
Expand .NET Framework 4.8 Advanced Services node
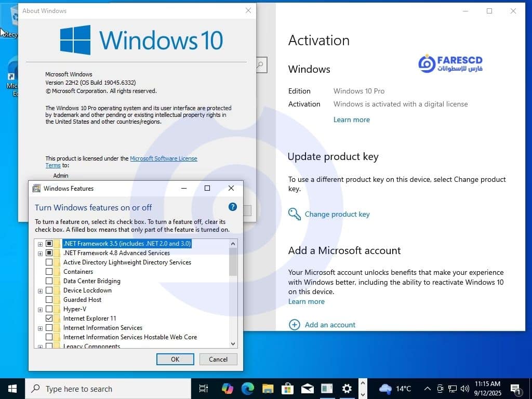click(40, 254)
